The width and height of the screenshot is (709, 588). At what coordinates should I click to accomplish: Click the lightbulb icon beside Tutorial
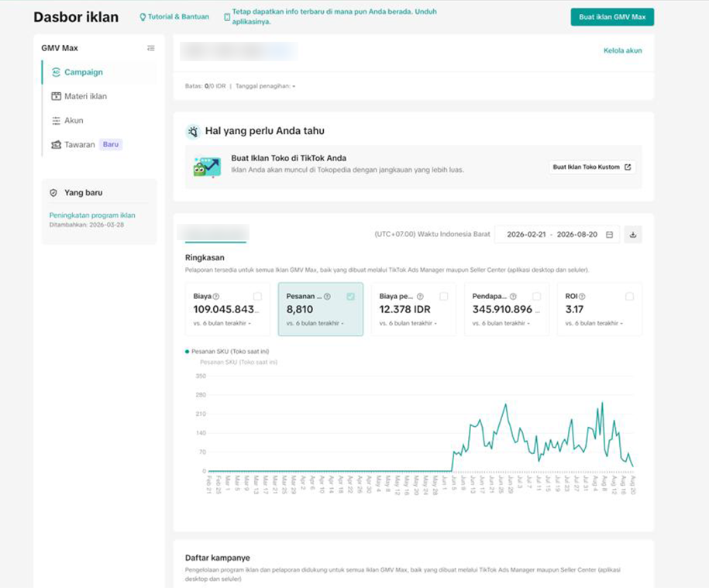coord(143,17)
